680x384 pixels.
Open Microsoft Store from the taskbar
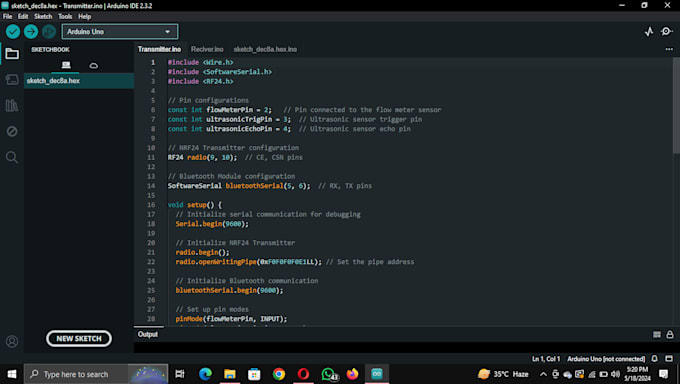click(x=254, y=374)
